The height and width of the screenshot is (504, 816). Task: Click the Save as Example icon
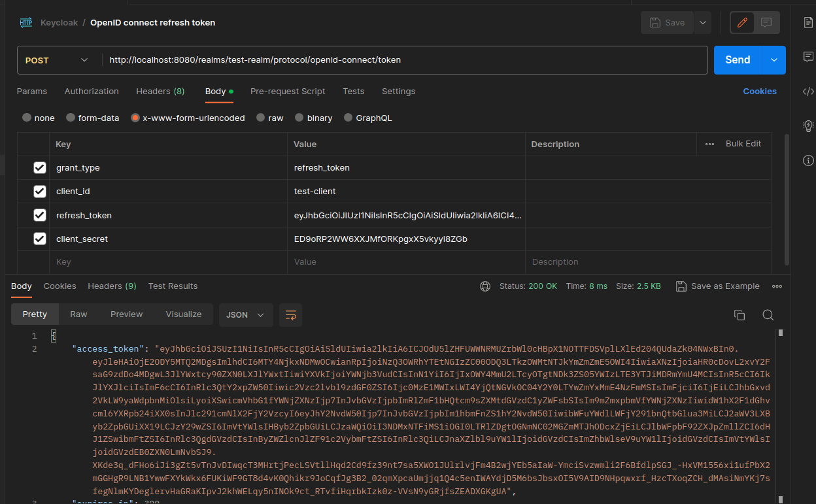[x=681, y=286]
